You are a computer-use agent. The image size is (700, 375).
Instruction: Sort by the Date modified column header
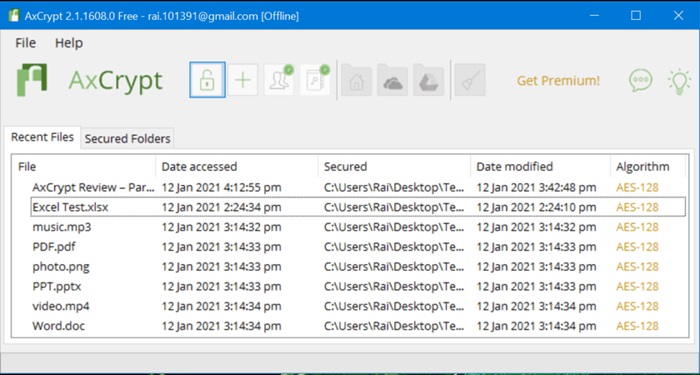[540, 167]
